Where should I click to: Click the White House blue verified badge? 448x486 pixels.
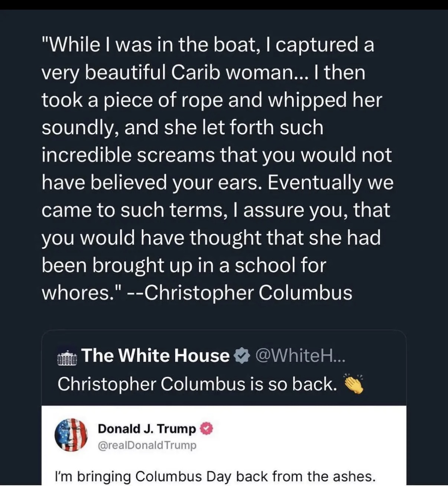click(x=241, y=356)
